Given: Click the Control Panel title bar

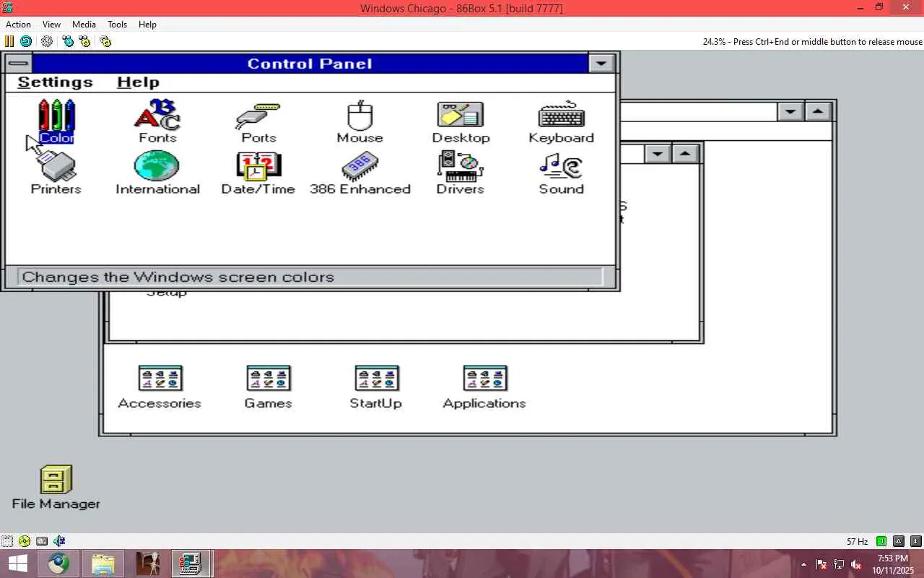Looking at the screenshot, I should pyautogui.click(x=310, y=64).
